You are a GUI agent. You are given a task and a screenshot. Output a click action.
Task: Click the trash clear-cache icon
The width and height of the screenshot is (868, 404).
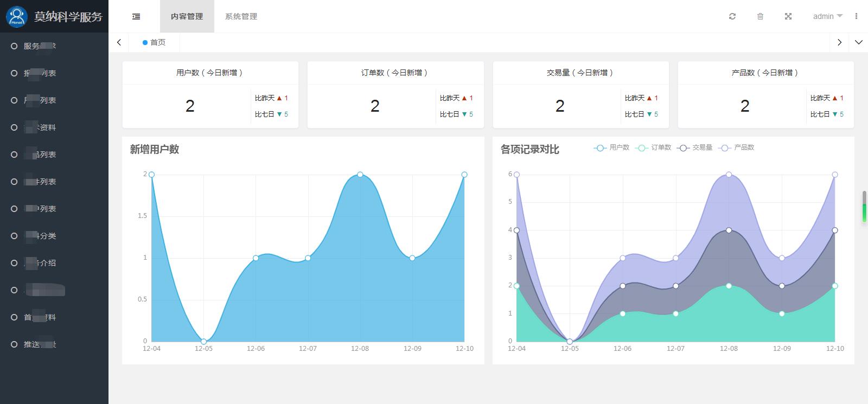coord(760,16)
